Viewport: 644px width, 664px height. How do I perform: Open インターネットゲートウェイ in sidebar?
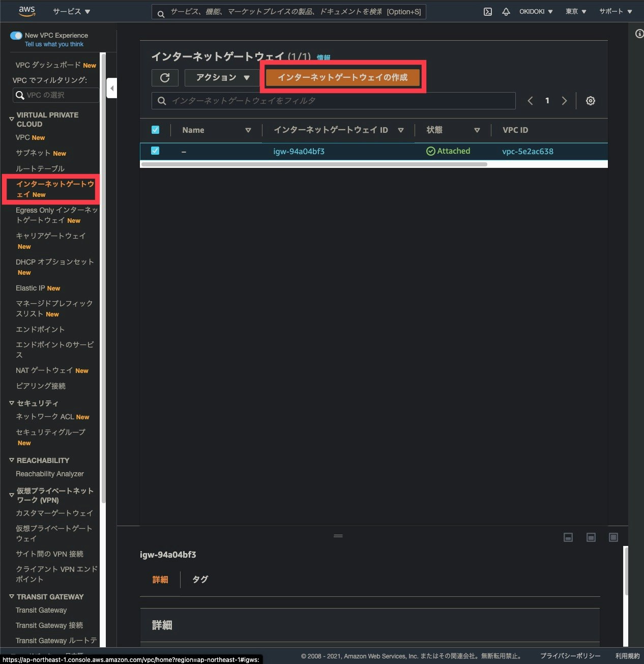[x=55, y=189]
